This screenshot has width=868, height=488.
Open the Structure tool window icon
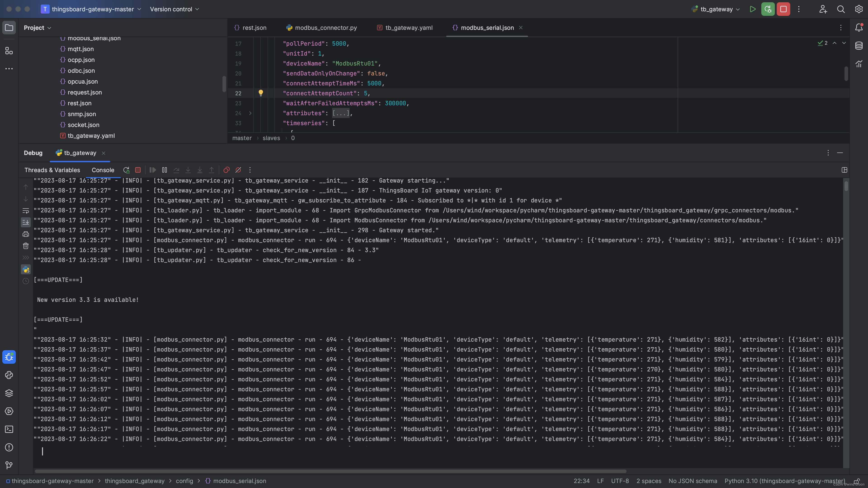click(x=9, y=51)
